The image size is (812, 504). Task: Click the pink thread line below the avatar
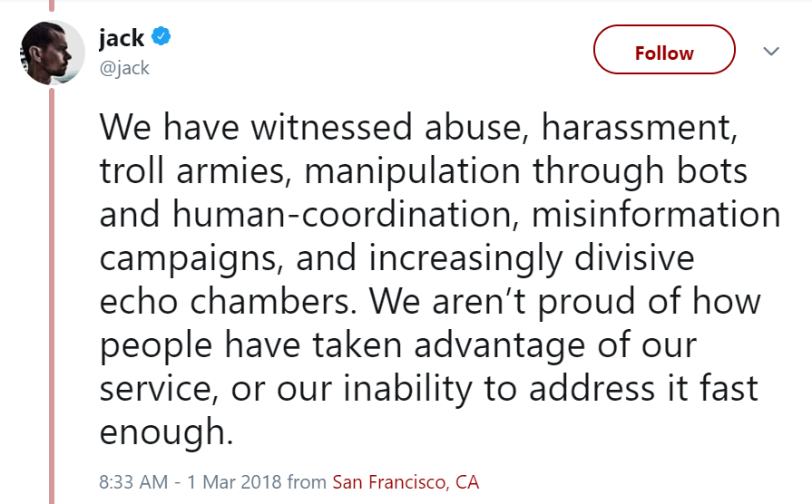tap(52, 295)
